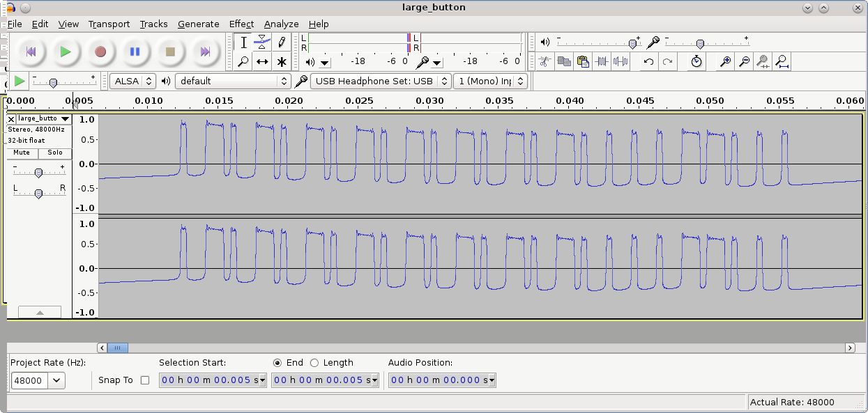Click the Zoom Out magnifier
This screenshot has height=413, width=868.
(744, 61)
